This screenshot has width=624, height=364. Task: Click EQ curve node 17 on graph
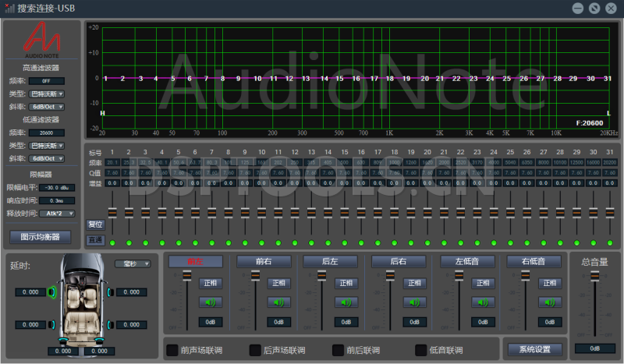374,79
